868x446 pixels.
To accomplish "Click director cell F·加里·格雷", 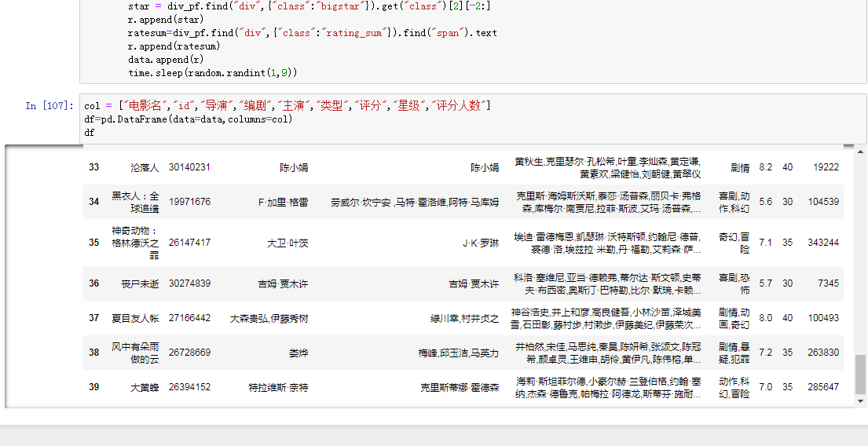I will [x=283, y=202].
